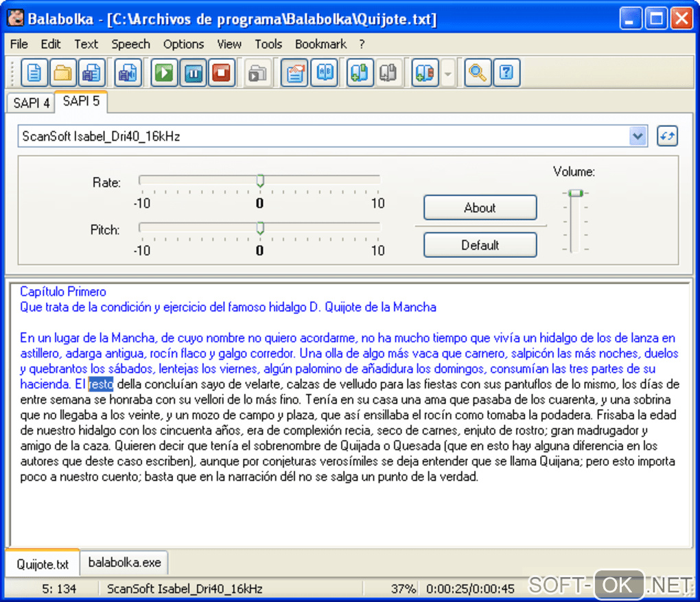Image resolution: width=700 pixels, height=602 pixels.
Task: Pause reading with the blue Pause button
Action: [193, 73]
